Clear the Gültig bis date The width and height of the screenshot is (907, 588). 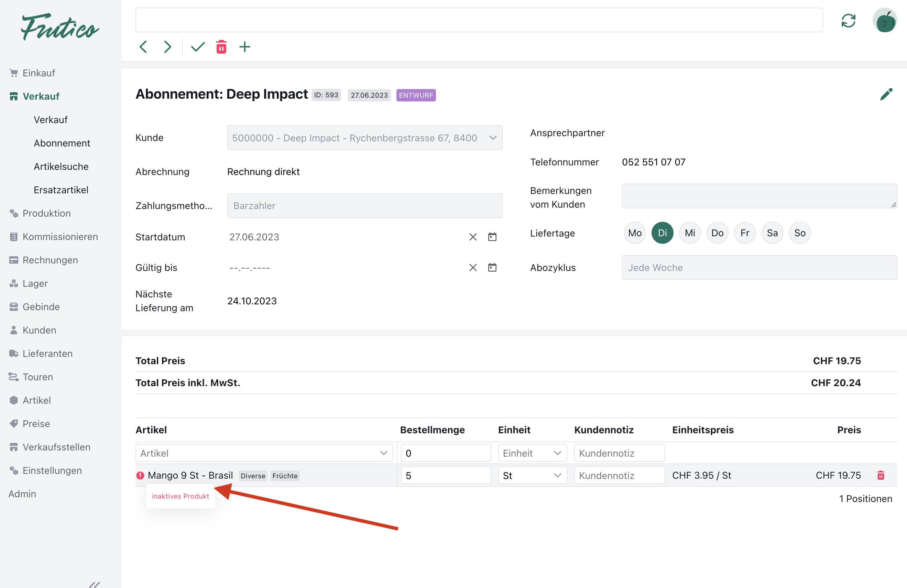(x=472, y=268)
